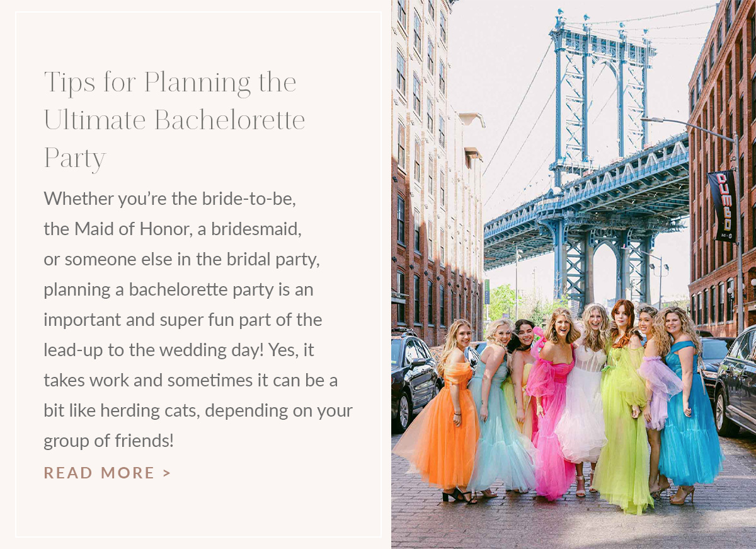Select the word Party in the heading
The image size is (756, 549).
coord(75,158)
